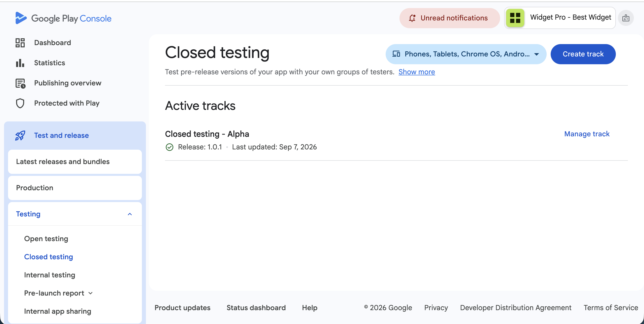Click the Statistics bar chart icon

click(x=20, y=63)
